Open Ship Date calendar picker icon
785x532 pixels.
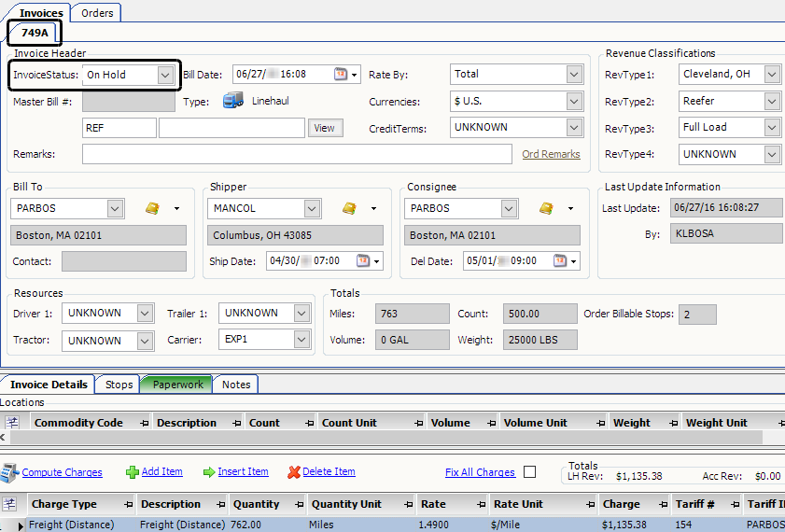tap(363, 260)
